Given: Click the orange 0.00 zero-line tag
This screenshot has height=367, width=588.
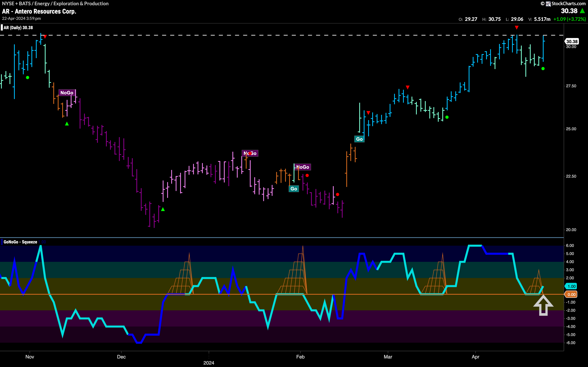Looking at the screenshot, I should tap(571, 295).
